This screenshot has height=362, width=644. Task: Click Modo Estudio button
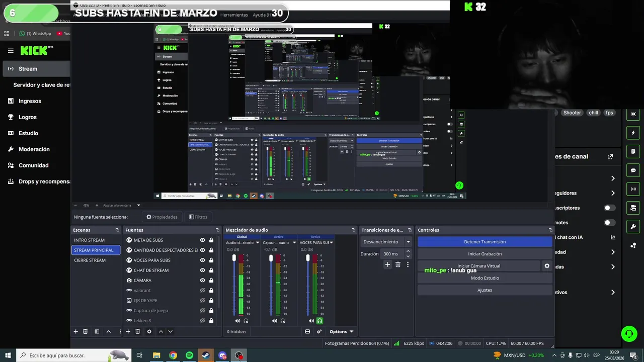[x=485, y=278]
